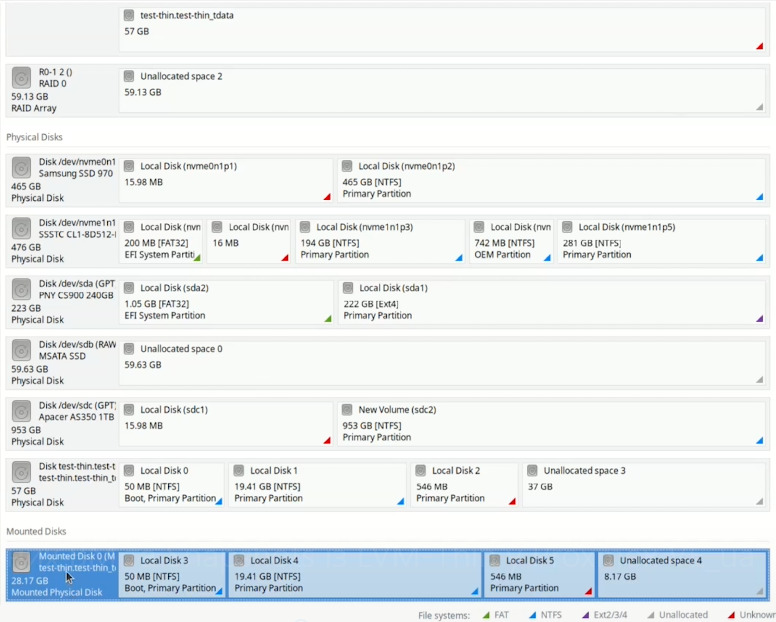Viewport: 776px width, 622px height.
Task: Click the Unallocated legend label
Action: (x=683, y=615)
